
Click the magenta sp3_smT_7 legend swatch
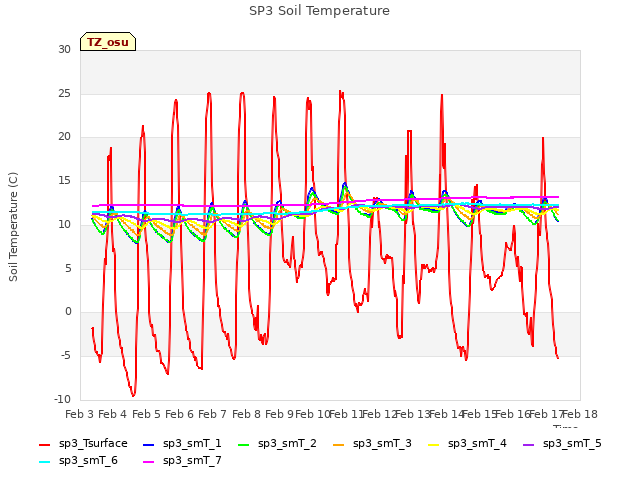click(149, 462)
